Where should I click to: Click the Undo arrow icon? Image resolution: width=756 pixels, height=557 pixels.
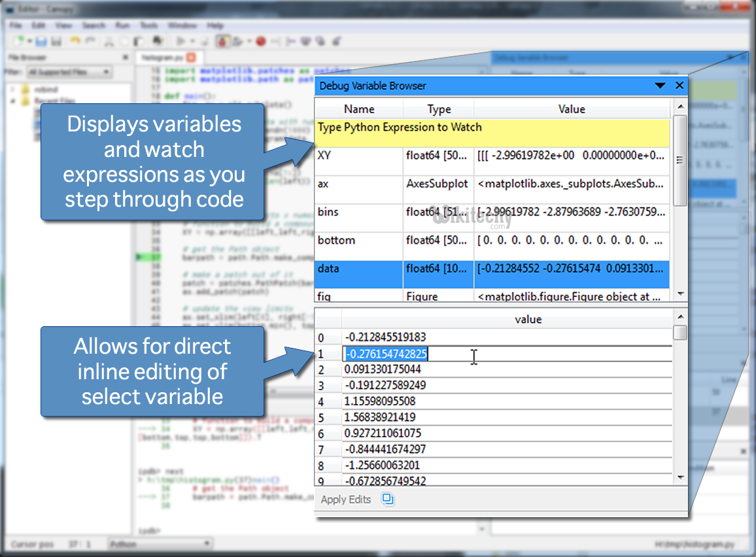tap(75, 41)
